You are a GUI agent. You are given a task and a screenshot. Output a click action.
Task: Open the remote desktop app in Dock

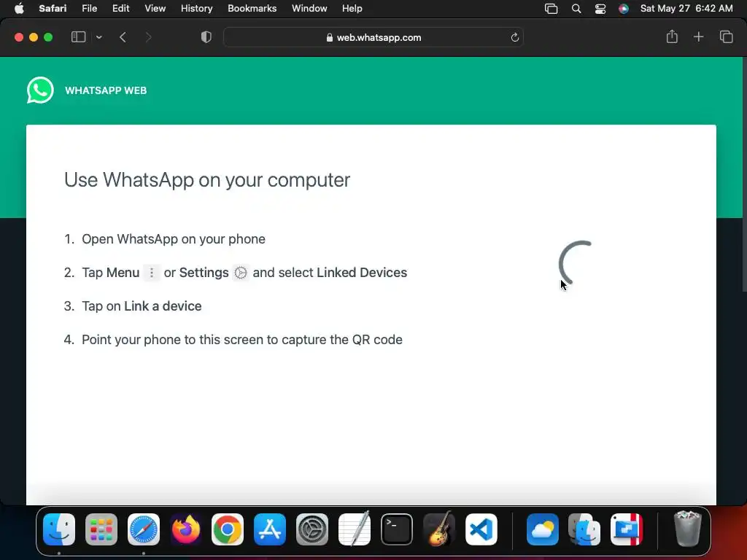tap(627, 529)
